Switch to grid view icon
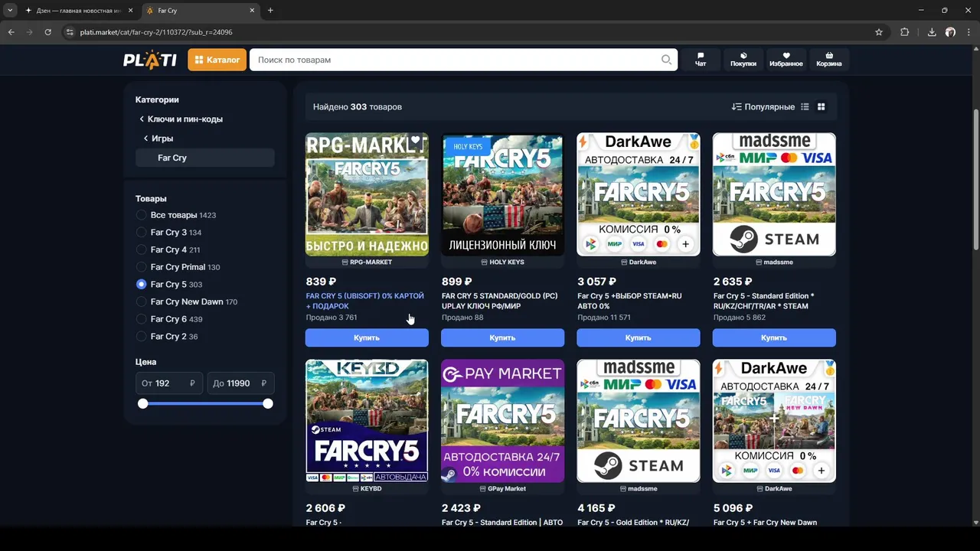This screenshot has width=980, height=551. coord(822,107)
